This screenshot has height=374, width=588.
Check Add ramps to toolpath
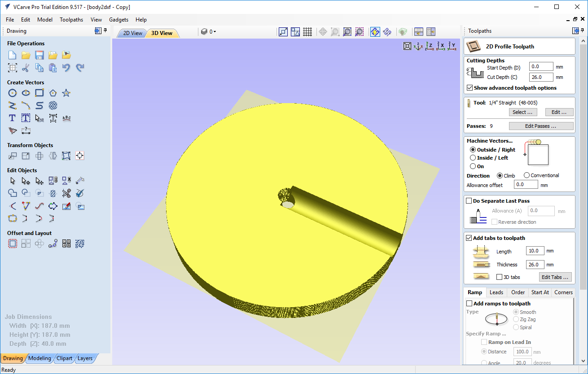click(470, 304)
